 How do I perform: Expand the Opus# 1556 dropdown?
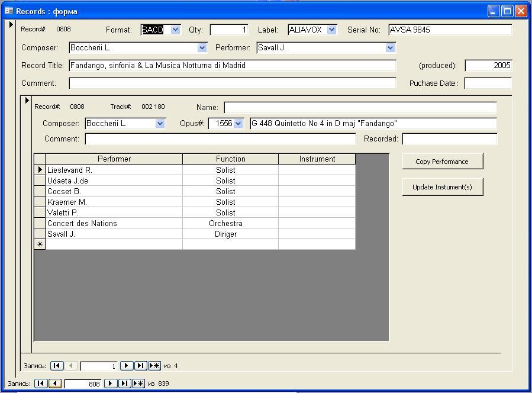point(238,124)
